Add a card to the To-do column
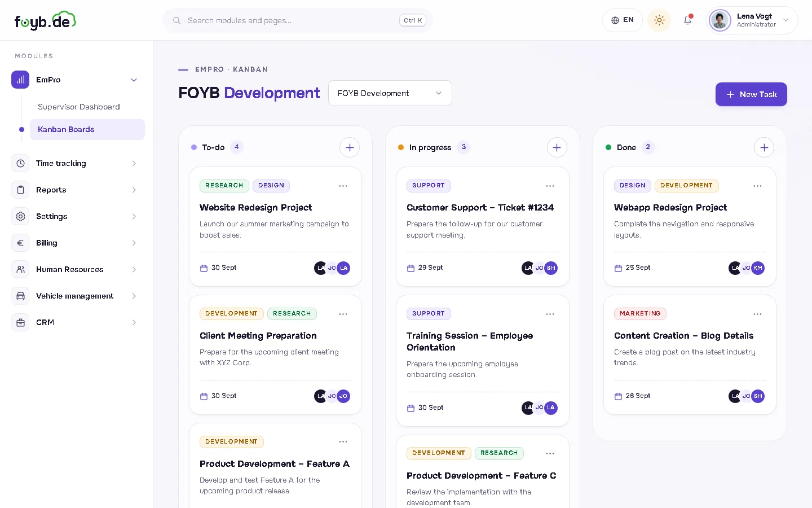This screenshot has width=812, height=508. tap(350, 147)
